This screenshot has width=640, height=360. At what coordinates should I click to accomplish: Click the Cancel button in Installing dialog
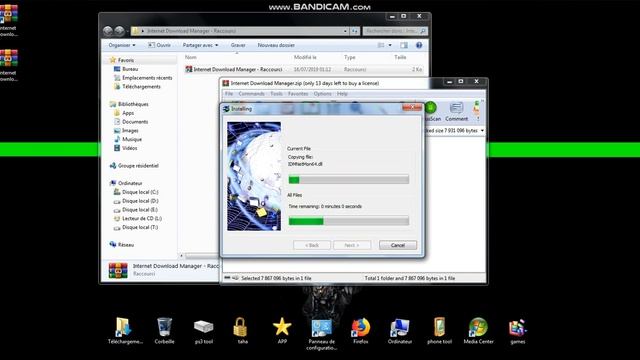tap(398, 245)
